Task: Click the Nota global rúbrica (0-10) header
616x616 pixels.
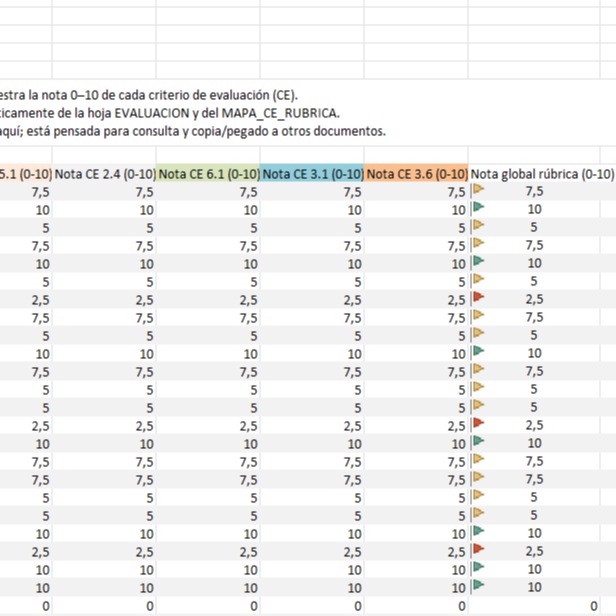Action: (x=542, y=173)
